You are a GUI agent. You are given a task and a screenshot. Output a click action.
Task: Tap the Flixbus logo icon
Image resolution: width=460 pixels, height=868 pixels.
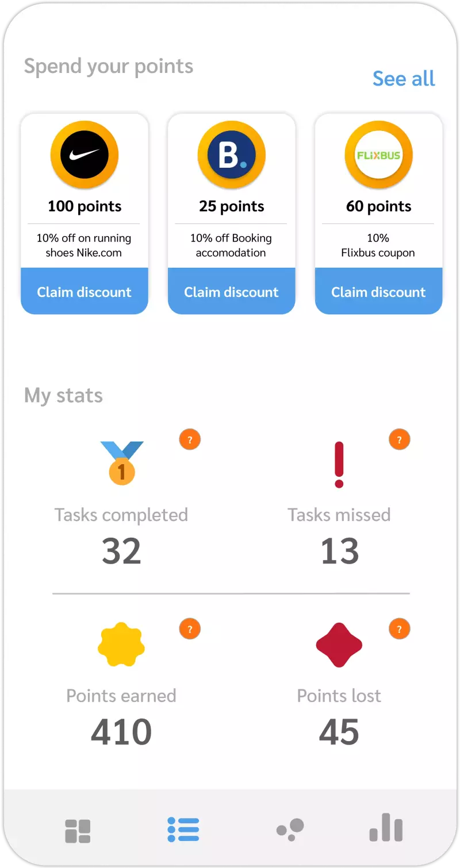378,155
